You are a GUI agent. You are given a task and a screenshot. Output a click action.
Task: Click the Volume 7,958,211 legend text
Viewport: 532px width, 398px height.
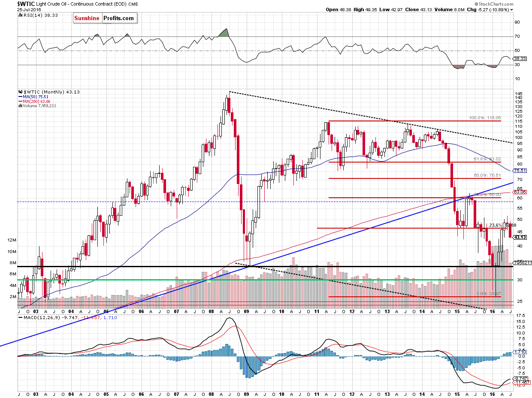tap(39, 106)
